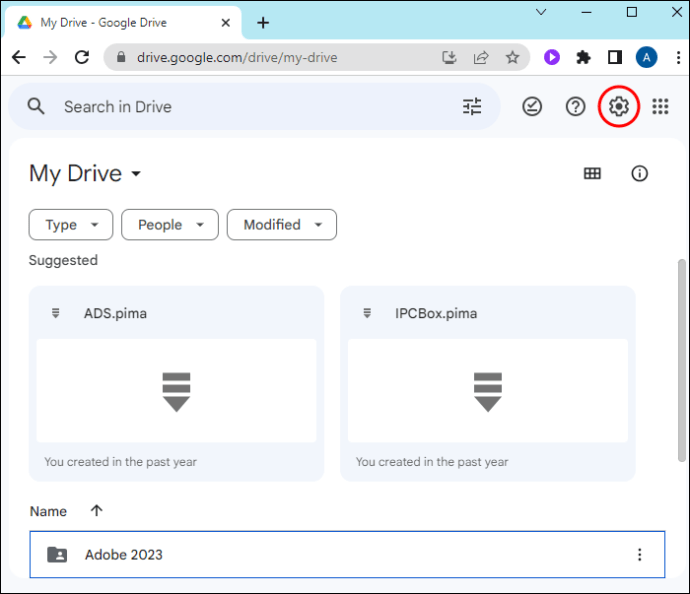Go forward in browser history
Viewport: 690px width, 594px height.
click(50, 57)
